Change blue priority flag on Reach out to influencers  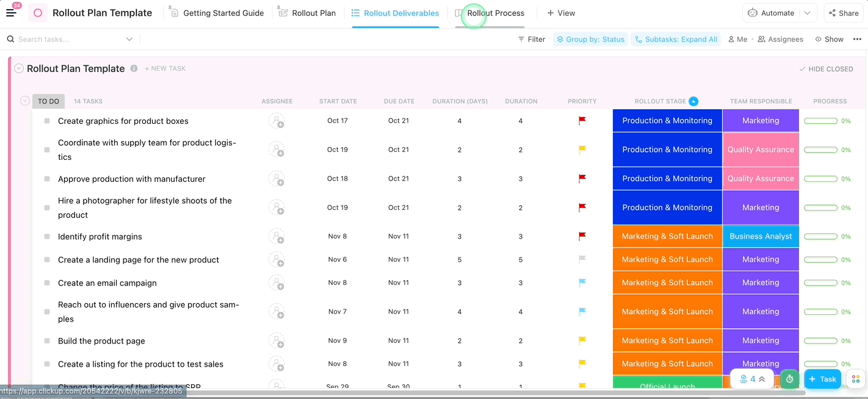(x=582, y=312)
